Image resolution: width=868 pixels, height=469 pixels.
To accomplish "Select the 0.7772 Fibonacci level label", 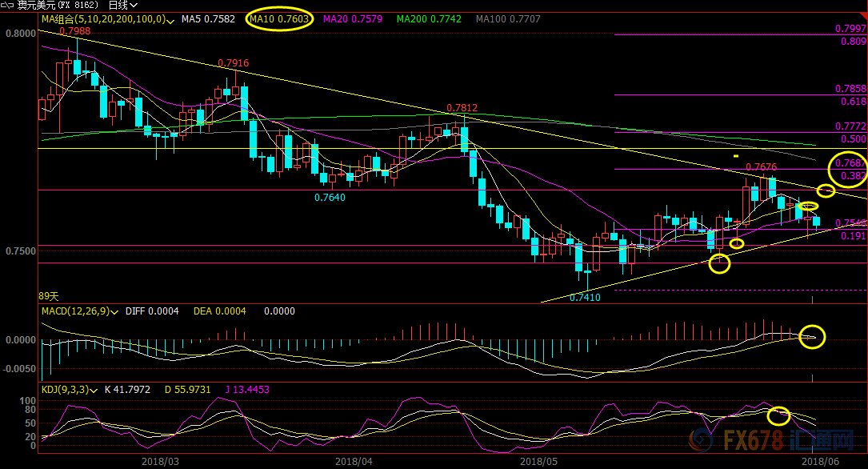I will [x=851, y=126].
